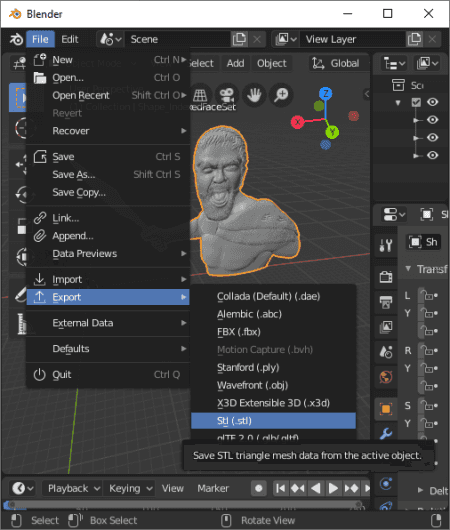Export as X3D Extensible 3D (.x3d)

273,403
